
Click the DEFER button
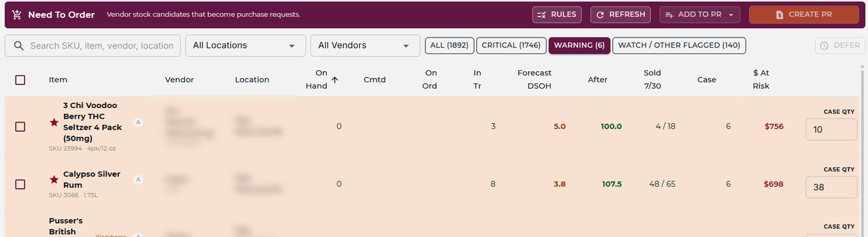(x=840, y=45)
